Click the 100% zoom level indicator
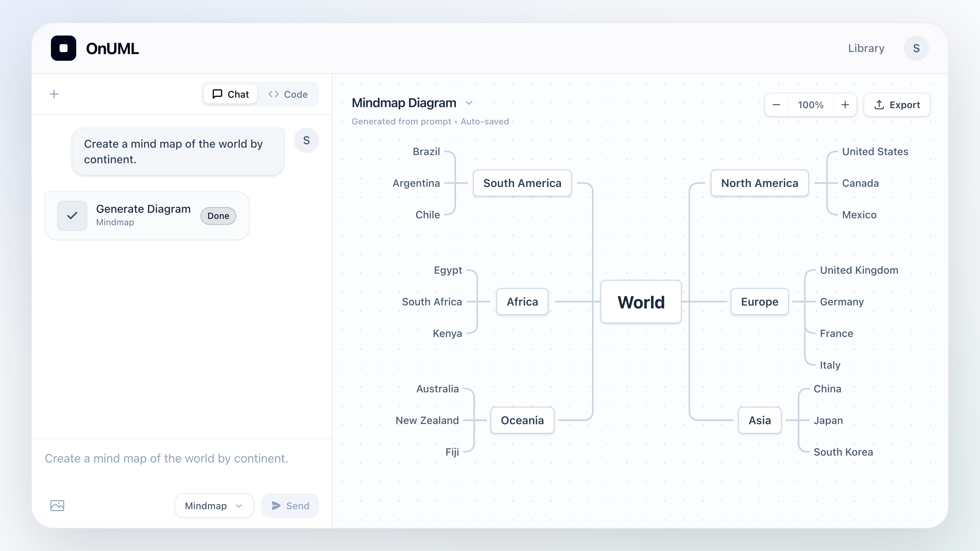 click(811, 105)
